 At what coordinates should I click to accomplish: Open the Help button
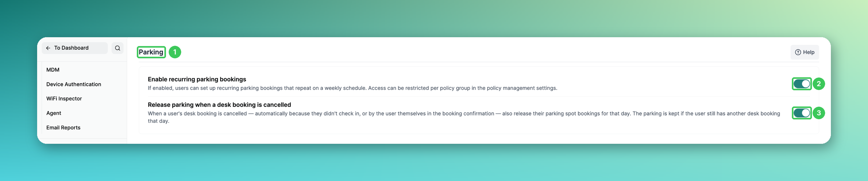tap(805, 52)
